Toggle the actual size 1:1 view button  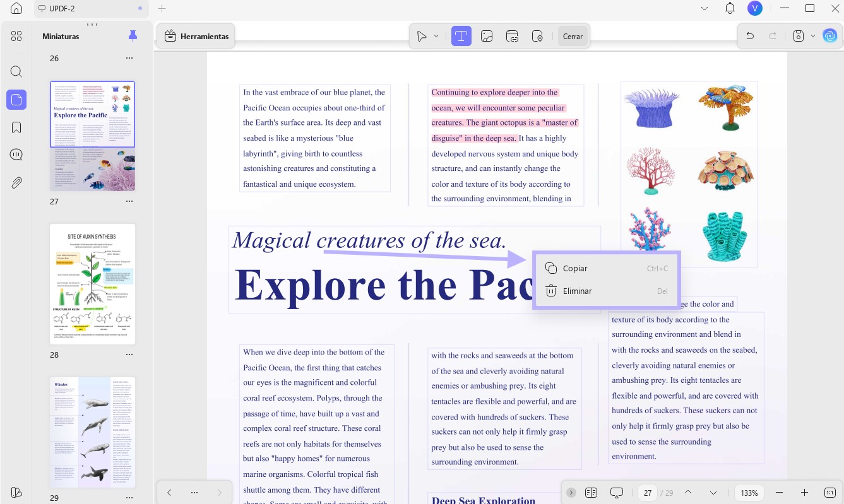[x=830, y=492]
